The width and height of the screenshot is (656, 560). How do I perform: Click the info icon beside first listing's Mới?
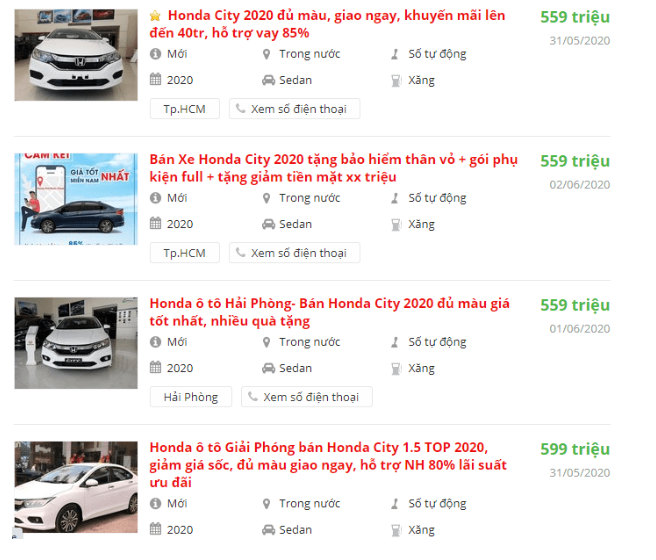pyautogui.click(x=155, y=54)
